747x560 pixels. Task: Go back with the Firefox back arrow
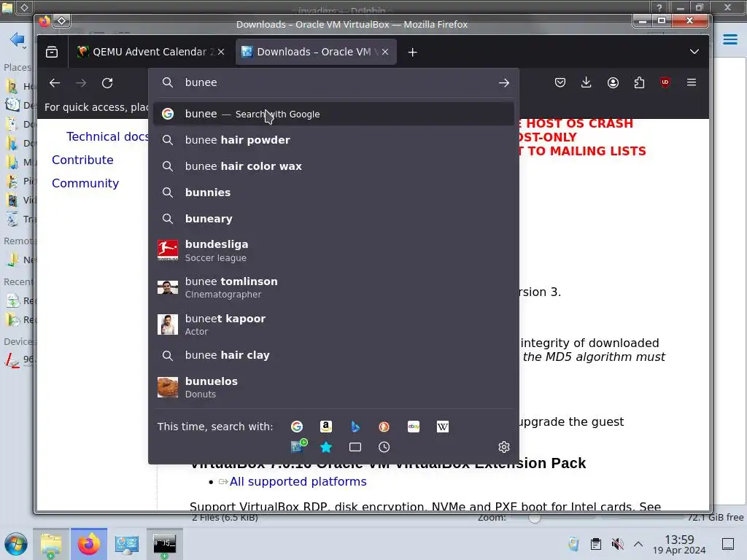click(55, 83)
